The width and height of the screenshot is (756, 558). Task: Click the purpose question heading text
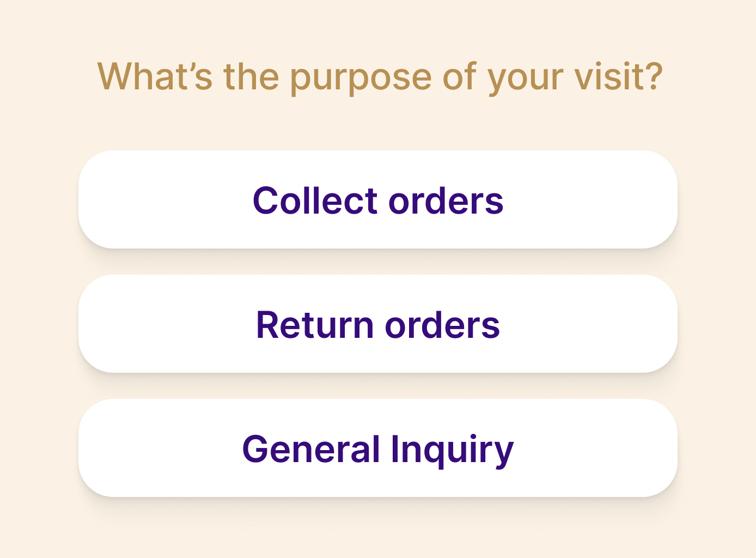381,76
